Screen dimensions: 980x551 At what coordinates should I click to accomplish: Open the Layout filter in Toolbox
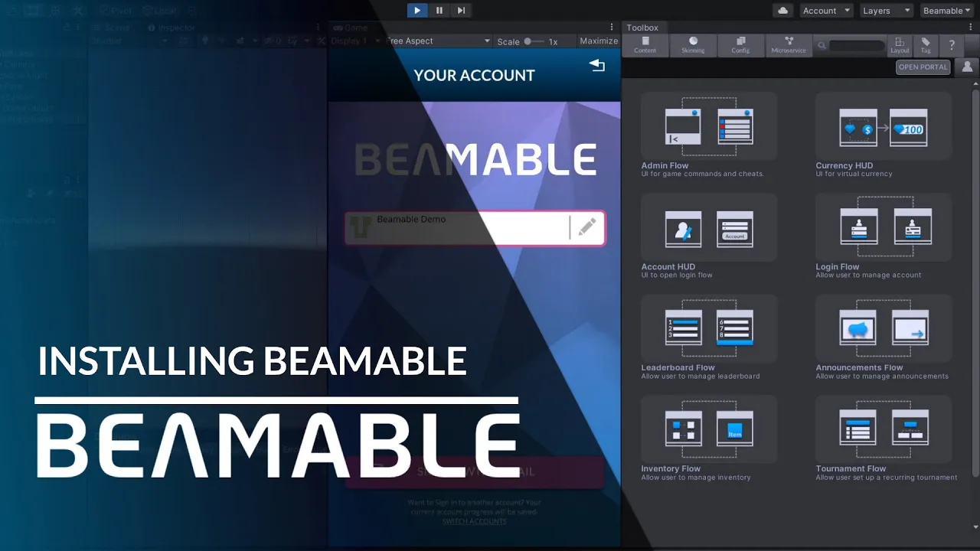click(900, 45)
